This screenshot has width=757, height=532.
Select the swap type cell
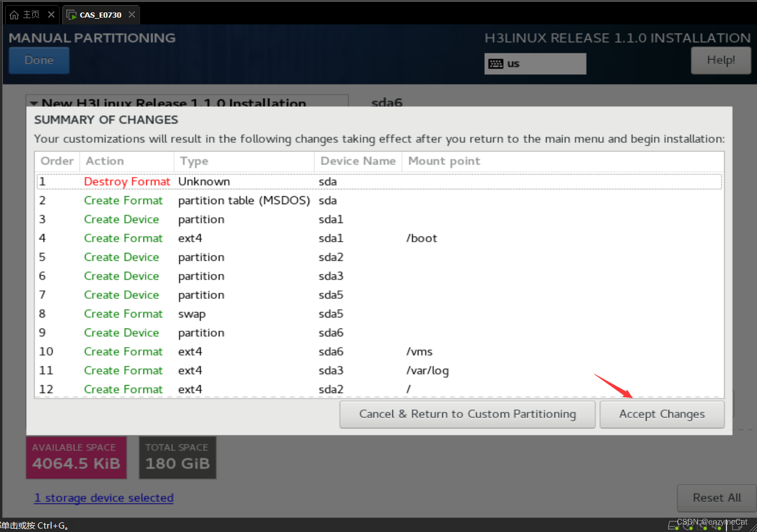pos(192,314)
